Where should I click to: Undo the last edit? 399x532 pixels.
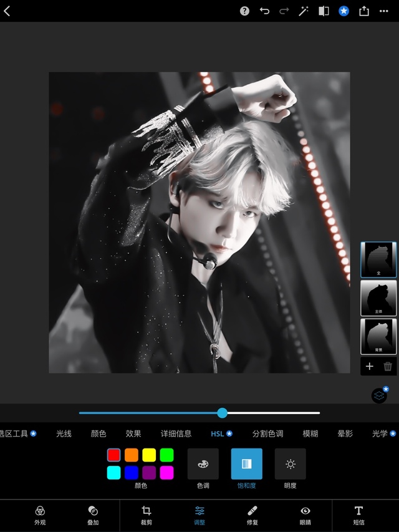pyautogui.click(x=264, y=11)
